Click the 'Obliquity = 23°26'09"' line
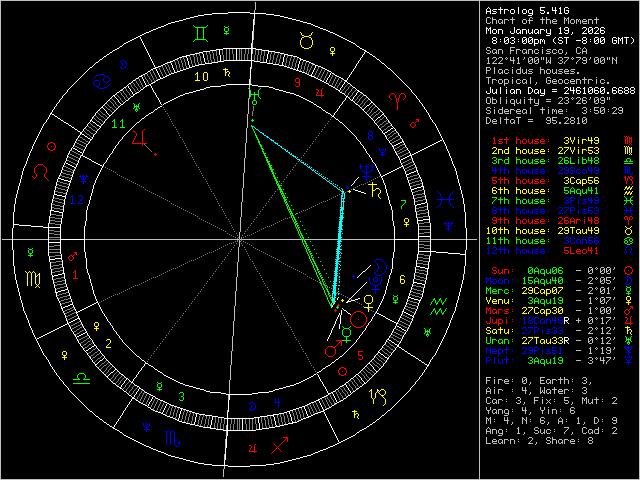Image resolution: width=640 pixels, height=480 pixels. (548, 101)
